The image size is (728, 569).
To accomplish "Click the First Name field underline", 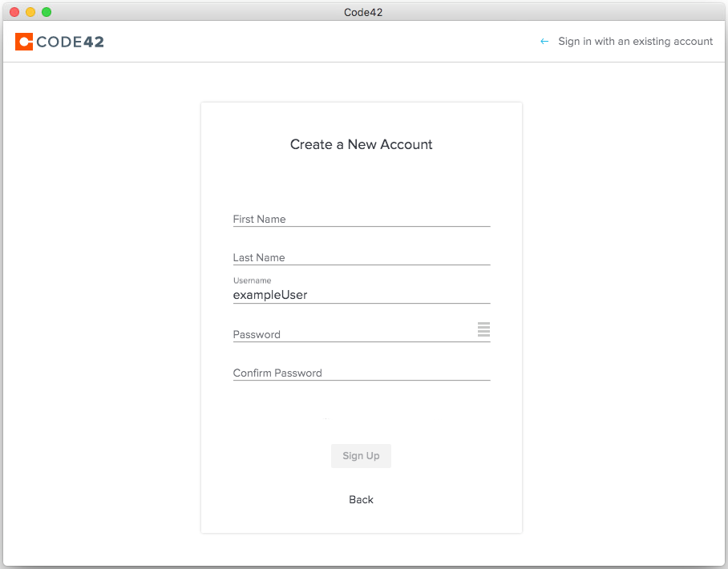I will 361,227.
